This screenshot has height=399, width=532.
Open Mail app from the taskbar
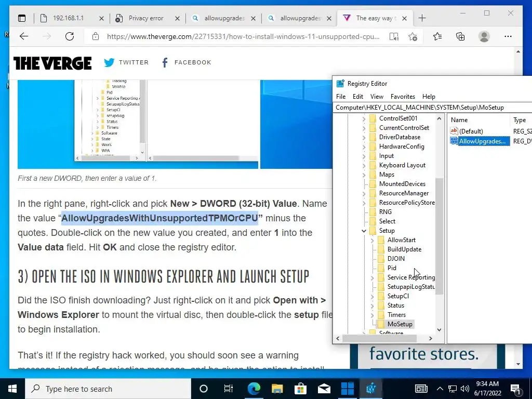324,389
